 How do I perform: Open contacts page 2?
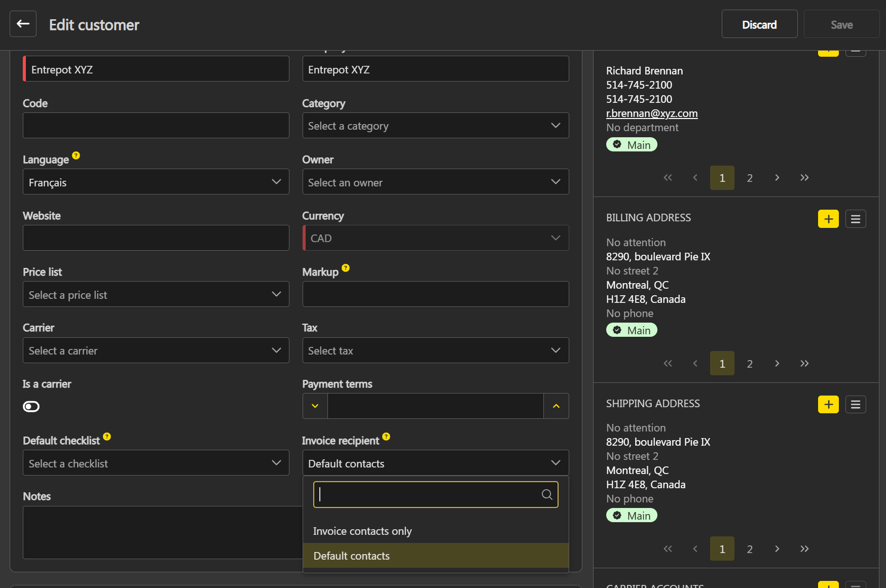click(750, 178)
